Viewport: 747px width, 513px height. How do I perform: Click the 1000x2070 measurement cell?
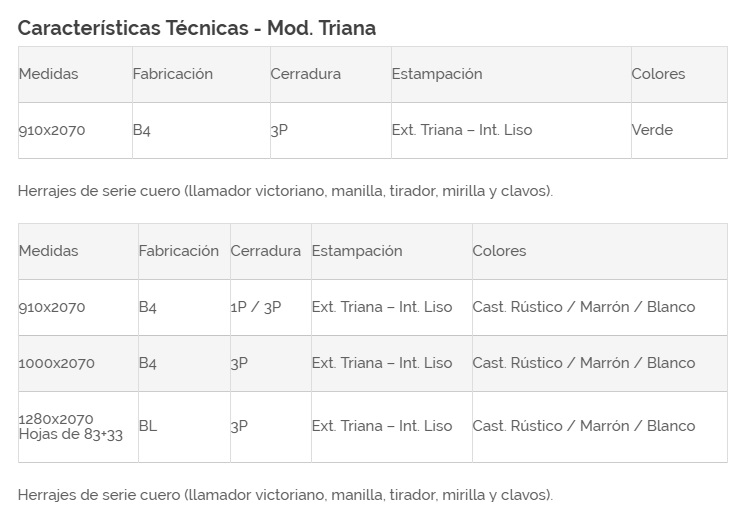[78, 363]
